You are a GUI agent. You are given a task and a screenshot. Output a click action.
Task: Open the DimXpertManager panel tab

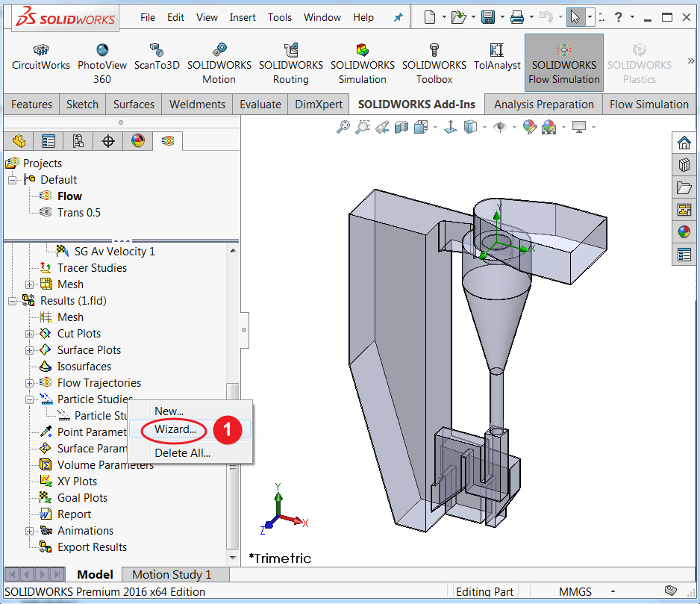(x=108, y=141)
